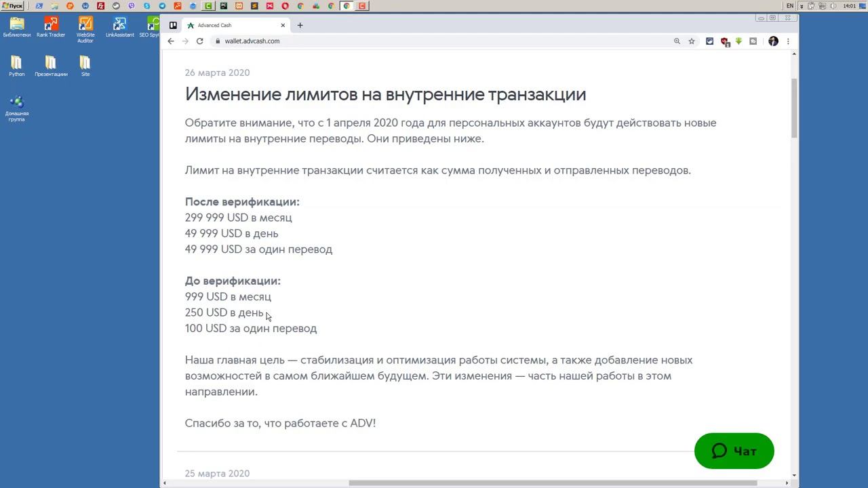Reload the current page

point(199,41)
